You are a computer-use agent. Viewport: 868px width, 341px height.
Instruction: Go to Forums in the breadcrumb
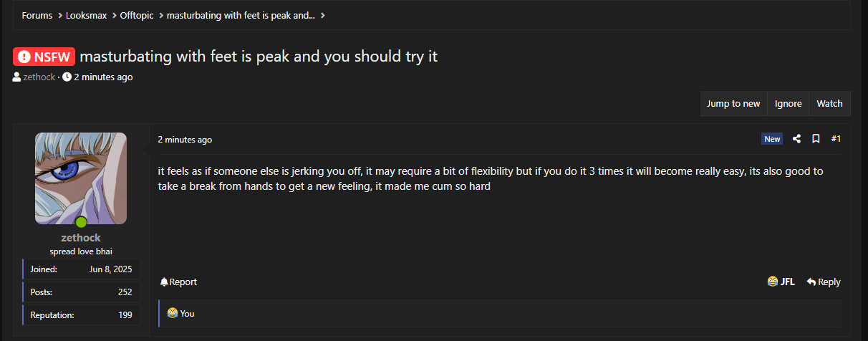pyautogui.click(x=37, y=15)
